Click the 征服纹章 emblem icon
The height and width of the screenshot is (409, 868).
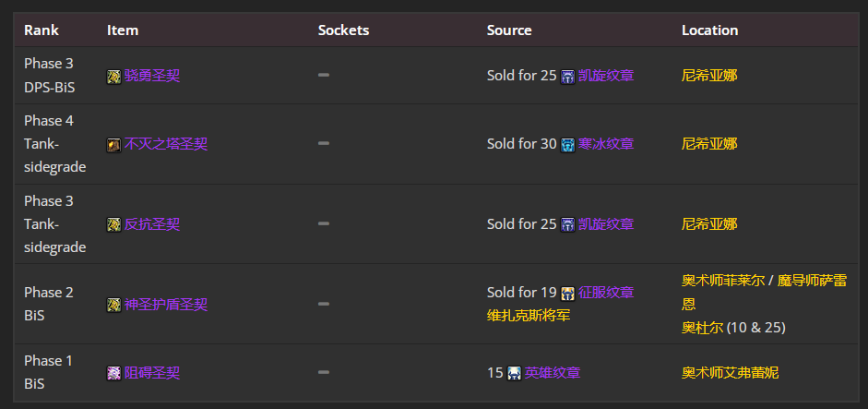pos(568,294)
